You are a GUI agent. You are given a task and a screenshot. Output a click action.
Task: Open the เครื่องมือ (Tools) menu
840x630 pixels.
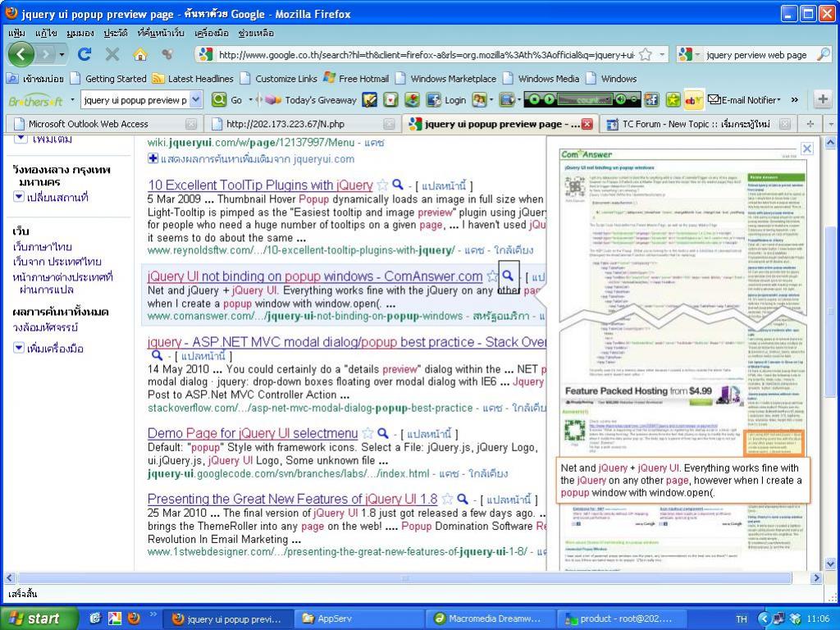click(x=212, y=33)
